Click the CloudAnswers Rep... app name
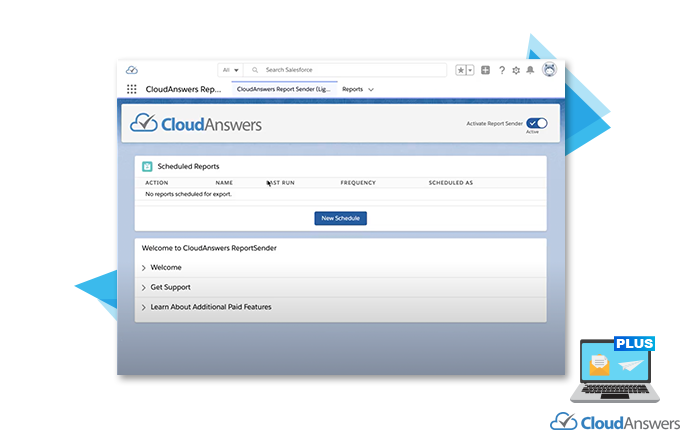685x436 pixels. (x=183, y=89)
